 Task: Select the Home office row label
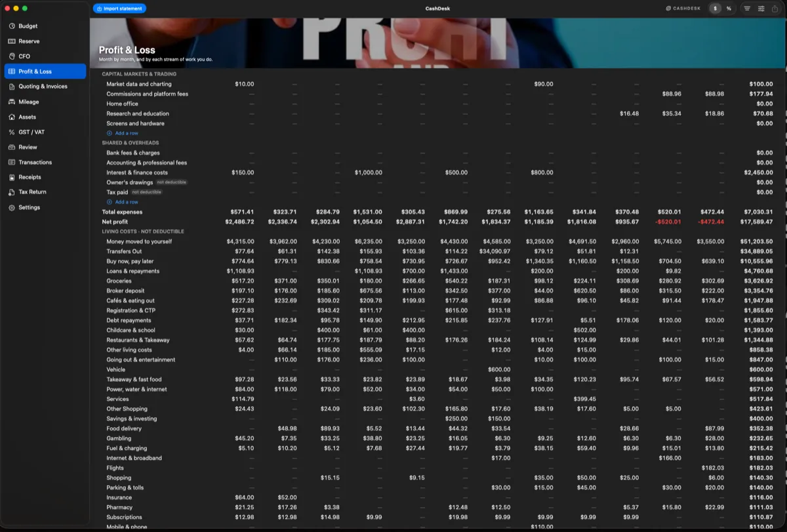(x=123, y=104)
